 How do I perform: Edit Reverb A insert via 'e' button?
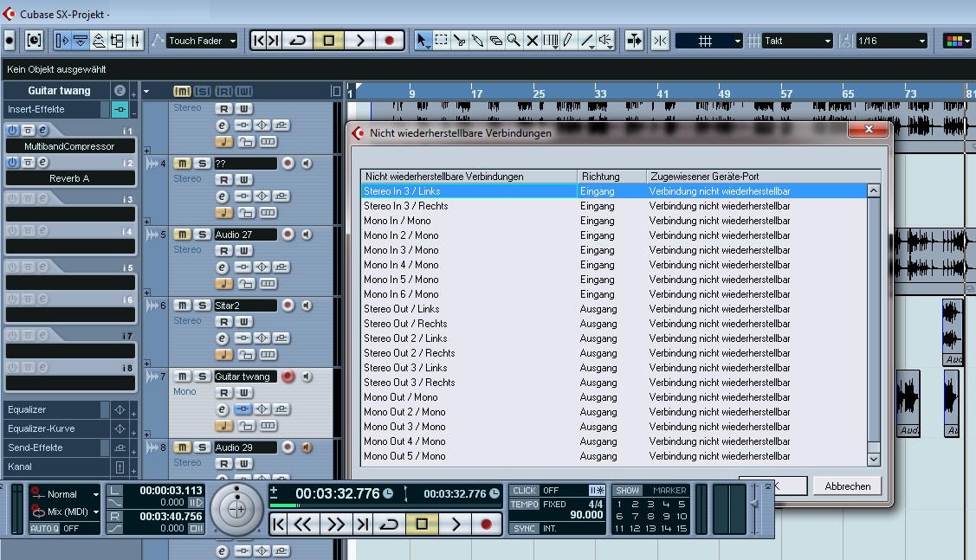tap(43, 163)
